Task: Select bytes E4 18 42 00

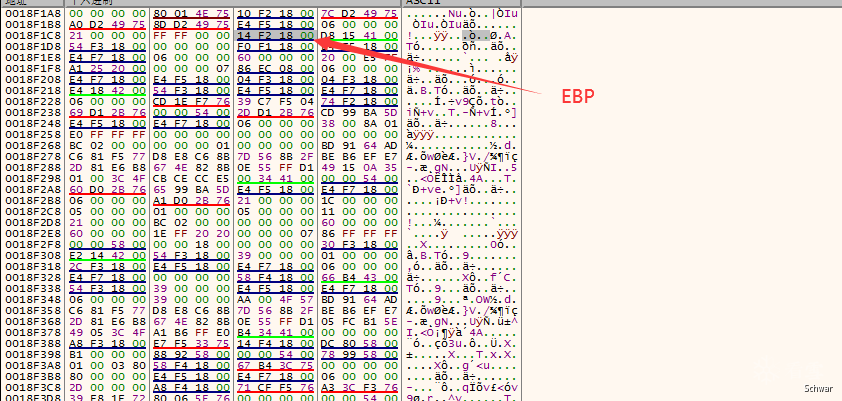Action: click(x=107, y=91)
